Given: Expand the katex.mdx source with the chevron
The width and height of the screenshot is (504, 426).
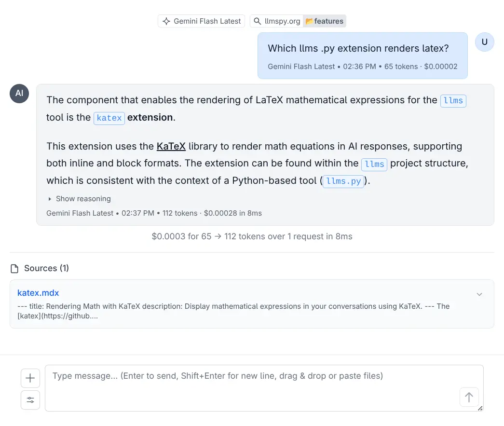Looking at the screenshot, I should click(x=479, y=294).
